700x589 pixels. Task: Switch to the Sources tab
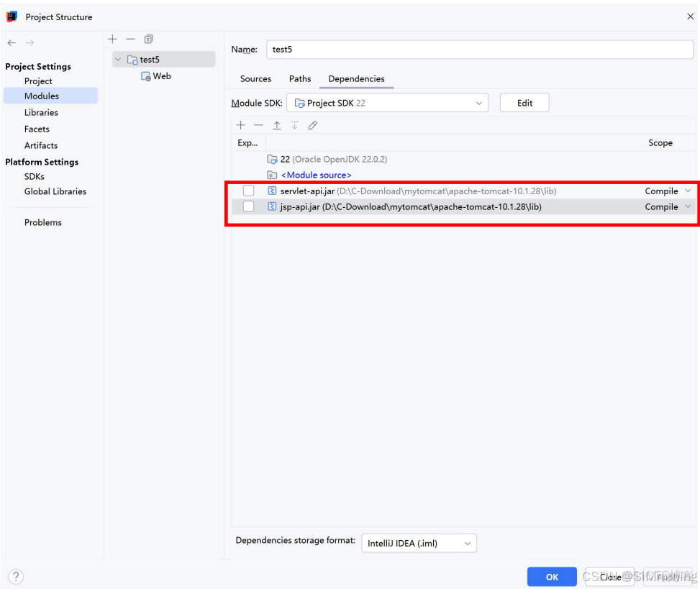[255, 78]
